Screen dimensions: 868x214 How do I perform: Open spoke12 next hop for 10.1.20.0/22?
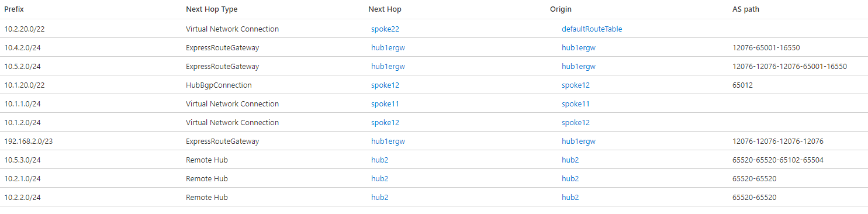[x=385, y=85]
